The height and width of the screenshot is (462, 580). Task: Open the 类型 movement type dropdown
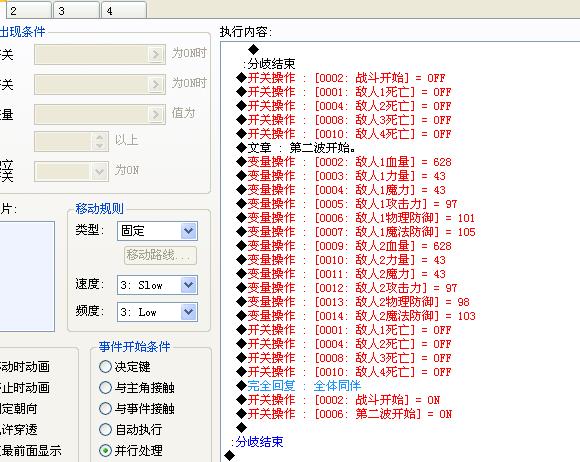189,231
